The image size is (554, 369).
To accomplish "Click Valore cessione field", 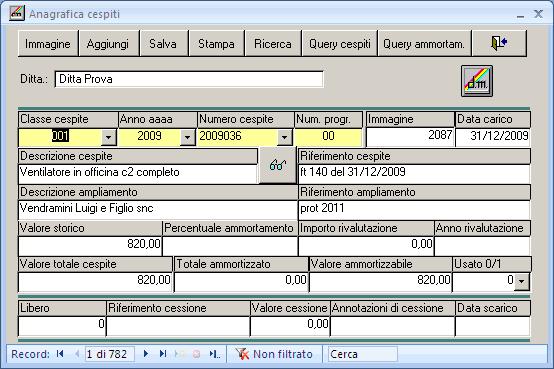I will click(290, 326).
